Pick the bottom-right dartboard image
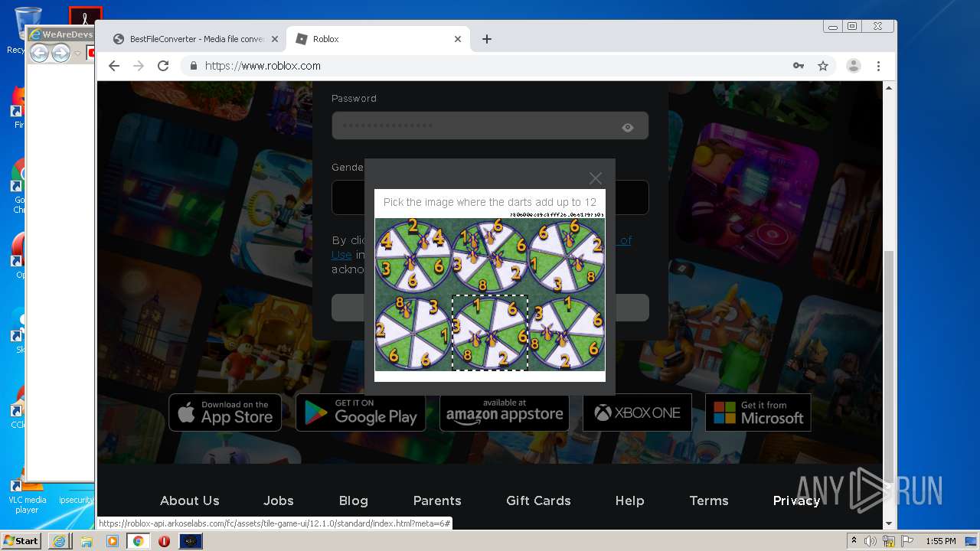This screenshot has height=551, width=980. [567, 333]
